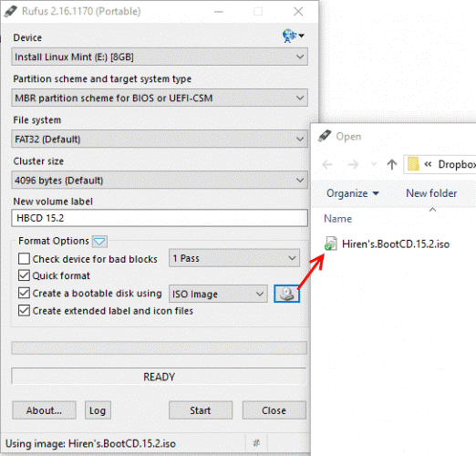Click the back arrow in Open dialog
Viewport: 476px width, 456px height.
pyautogui.click(x=327, y=164)
